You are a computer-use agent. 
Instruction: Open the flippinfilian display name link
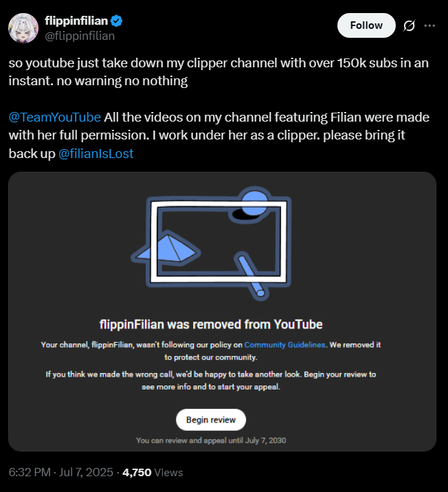pos(76,21)
